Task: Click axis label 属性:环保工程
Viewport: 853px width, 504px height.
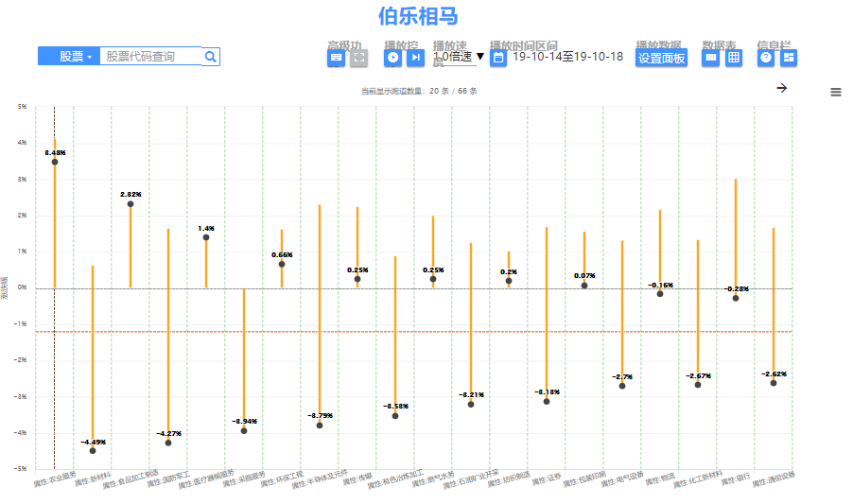Action: pos(282,479)
